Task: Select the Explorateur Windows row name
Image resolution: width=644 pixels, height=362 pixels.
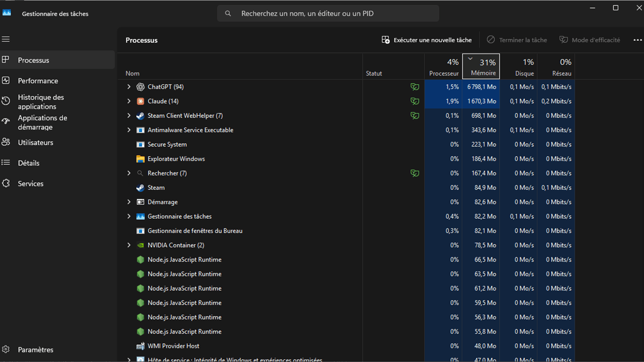Action: [x=176, y=159]
